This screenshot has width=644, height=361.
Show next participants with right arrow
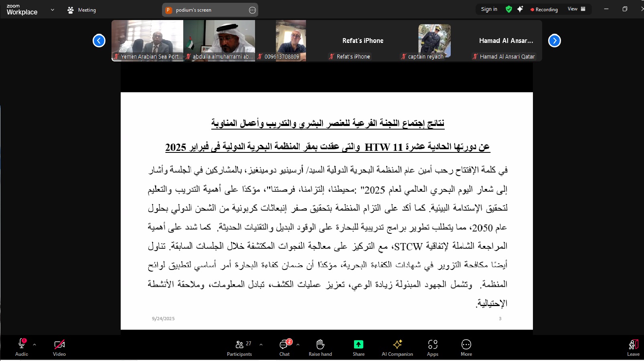(x=555, y=41)
